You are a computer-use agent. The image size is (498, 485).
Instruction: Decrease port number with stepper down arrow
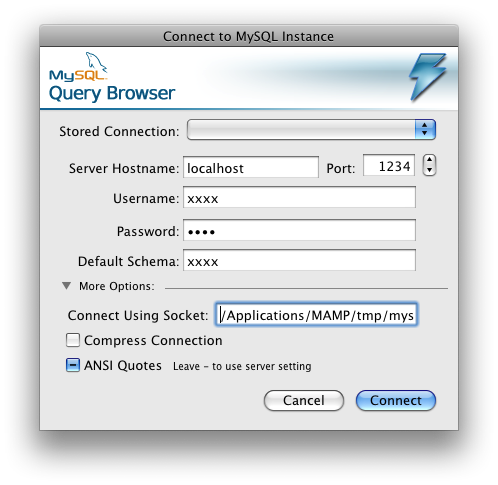click(429, 170)
